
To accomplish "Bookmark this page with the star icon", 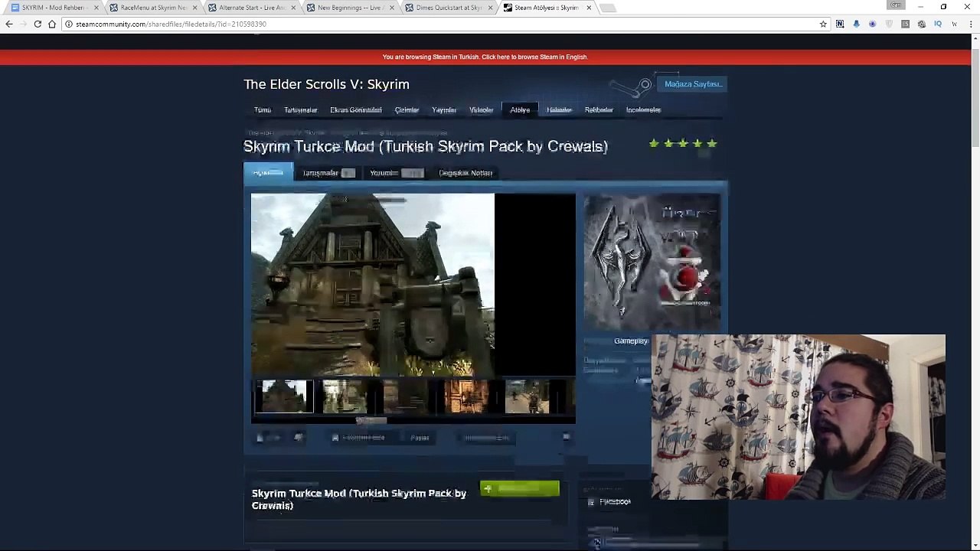I will click(823, 24).
